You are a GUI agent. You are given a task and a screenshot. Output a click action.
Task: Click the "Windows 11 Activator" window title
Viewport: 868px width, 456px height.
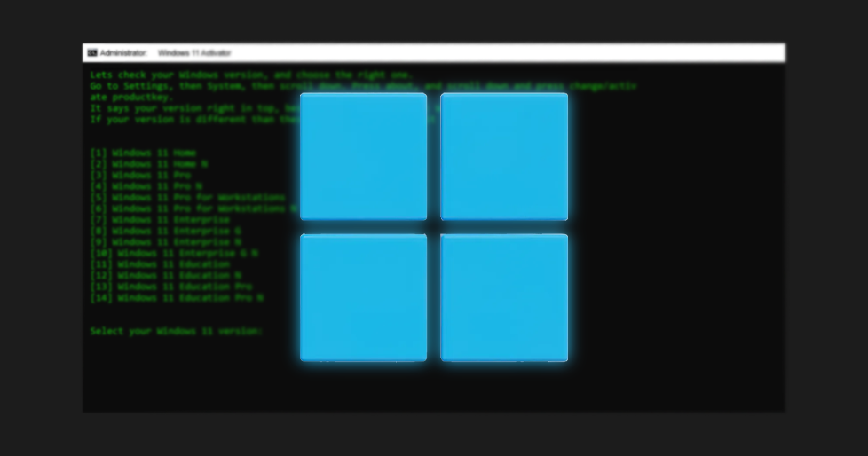(194, 53)
